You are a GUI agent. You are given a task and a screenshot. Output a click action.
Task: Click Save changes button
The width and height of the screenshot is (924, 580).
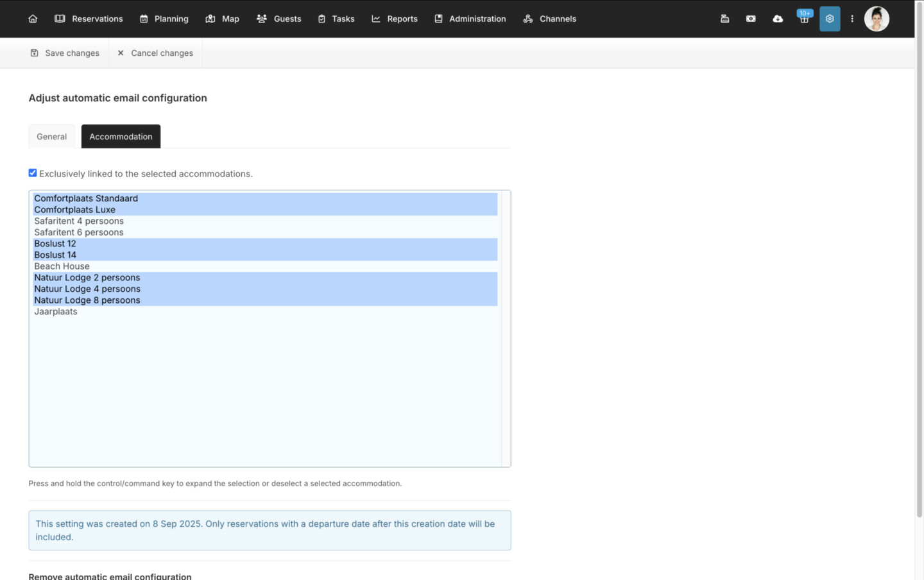65,53
